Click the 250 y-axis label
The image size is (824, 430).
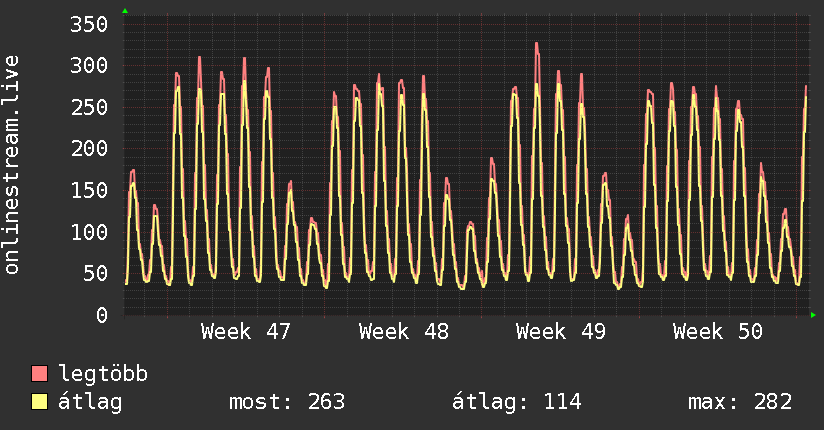click(x=89, y=107)
